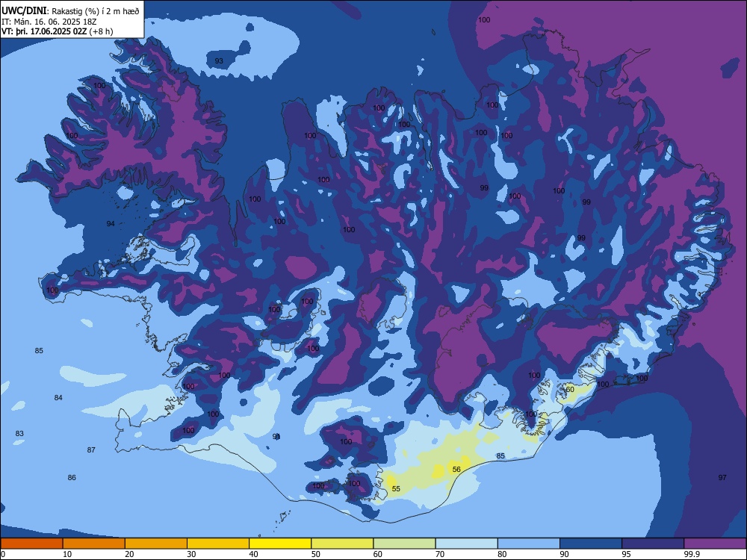This screenshot has height=560, width=747.
Task: Click the "UWC/DINI: Rakastig (%) í 2 m hæð" title
Action: pyautogui.click(x=70, y=11)
